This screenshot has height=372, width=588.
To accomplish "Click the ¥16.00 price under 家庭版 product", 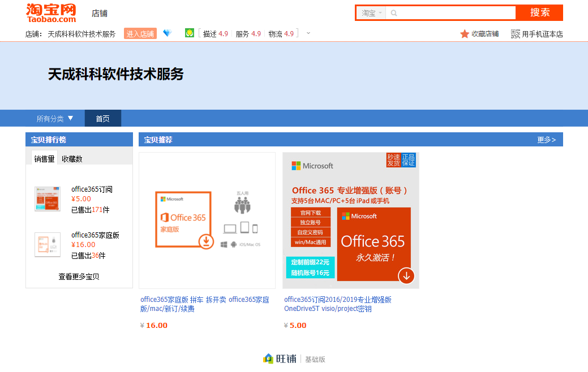I will [154, 325].
